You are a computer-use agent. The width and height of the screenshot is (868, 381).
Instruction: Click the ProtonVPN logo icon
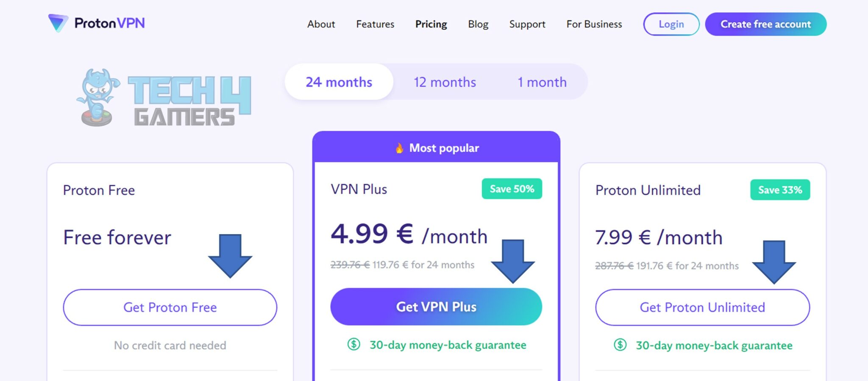click(58, 24)
